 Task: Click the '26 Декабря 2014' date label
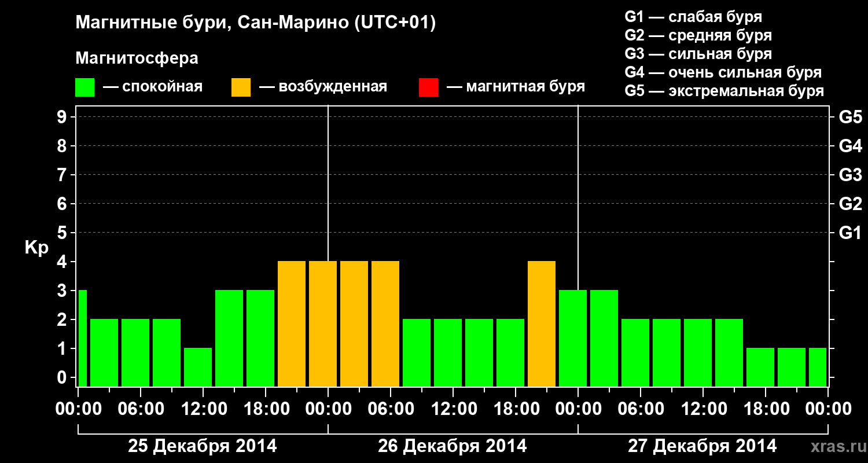click(x=453, y=446)
